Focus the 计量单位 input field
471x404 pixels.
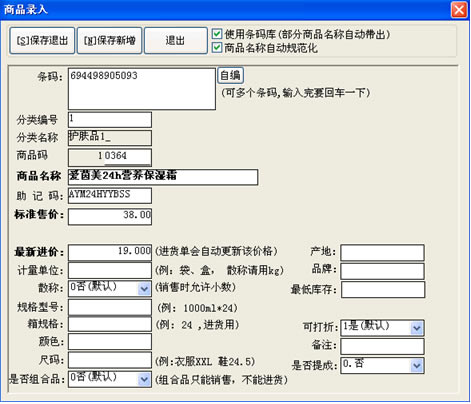pos(110,270)
